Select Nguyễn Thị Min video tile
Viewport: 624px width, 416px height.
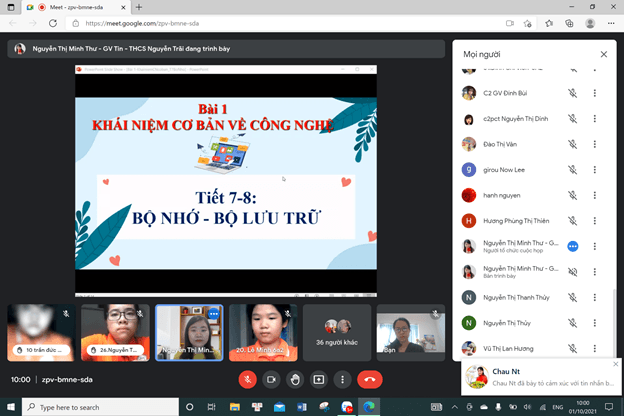tap(189, 333)
